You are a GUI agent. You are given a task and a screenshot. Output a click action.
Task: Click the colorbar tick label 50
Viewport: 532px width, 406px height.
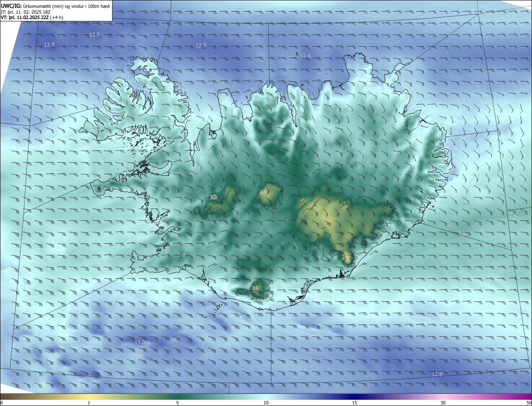(529, 403)
